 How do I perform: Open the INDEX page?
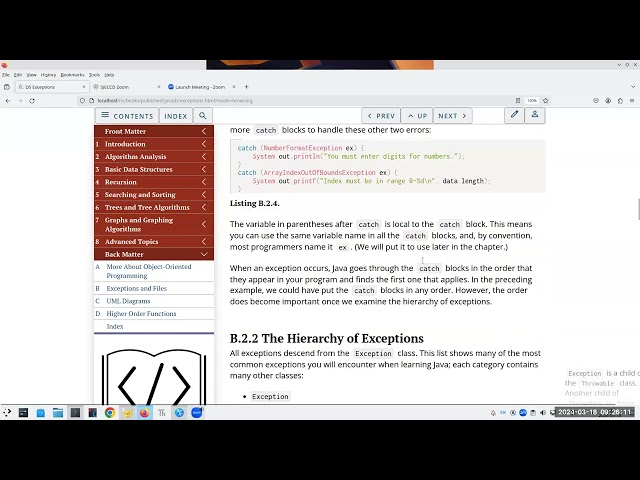tap(176, 116)
